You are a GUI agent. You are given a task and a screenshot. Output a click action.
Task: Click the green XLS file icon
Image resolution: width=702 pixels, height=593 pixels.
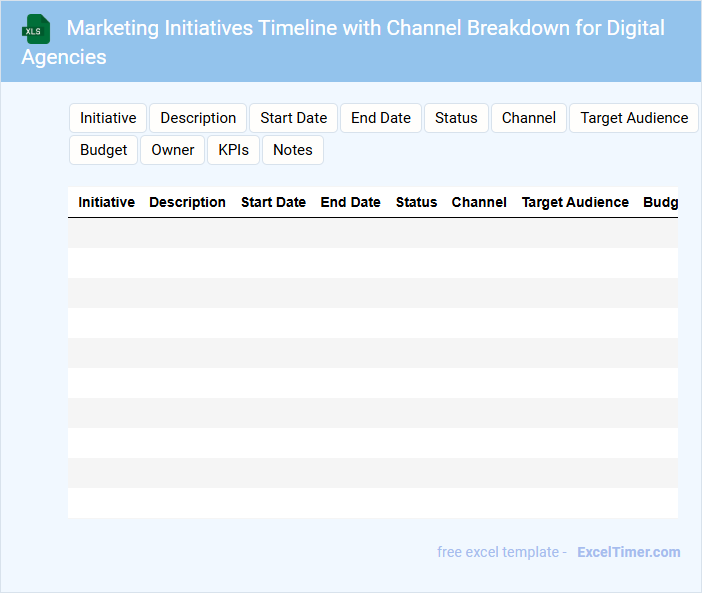pyautogui.click(x=37, y=29)
